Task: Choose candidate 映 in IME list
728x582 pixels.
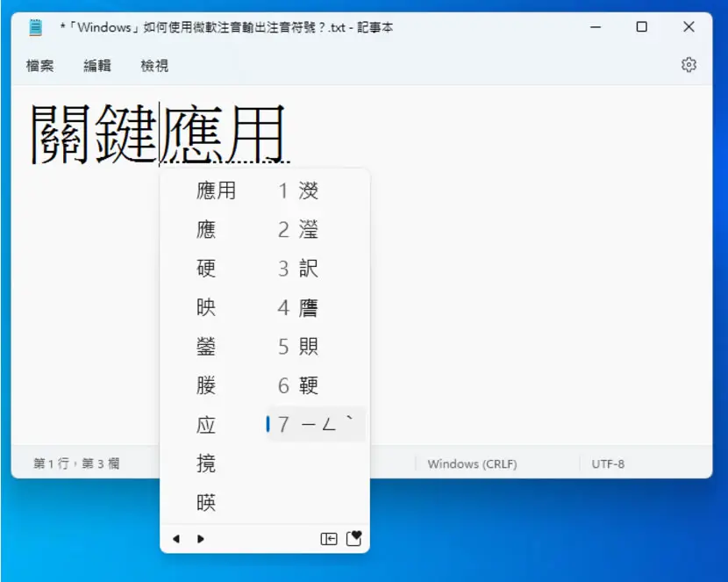Action: [205, 307]
